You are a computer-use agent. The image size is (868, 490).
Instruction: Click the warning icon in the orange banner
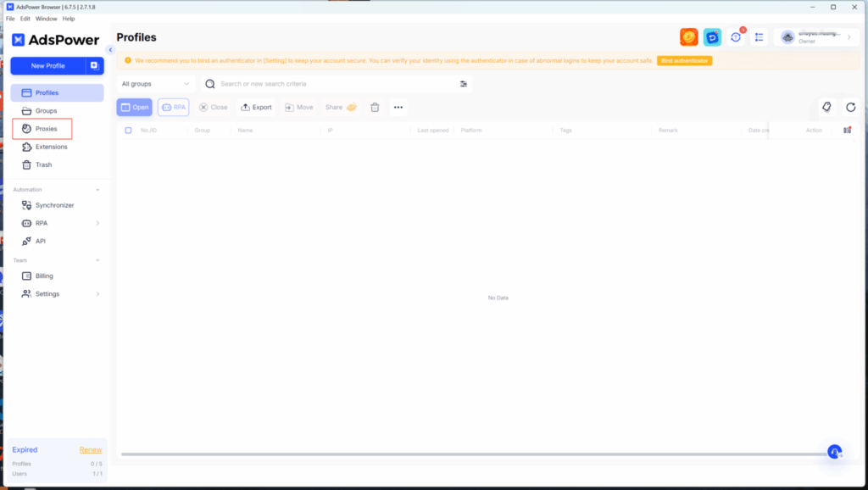point(128,60)
